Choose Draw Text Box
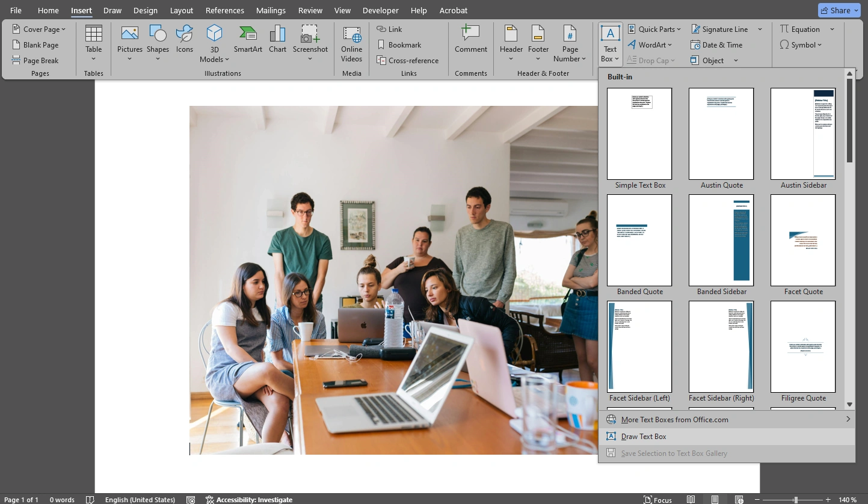Screen dimensions: 868x504 pyautogui.click(x=727, y=436)
